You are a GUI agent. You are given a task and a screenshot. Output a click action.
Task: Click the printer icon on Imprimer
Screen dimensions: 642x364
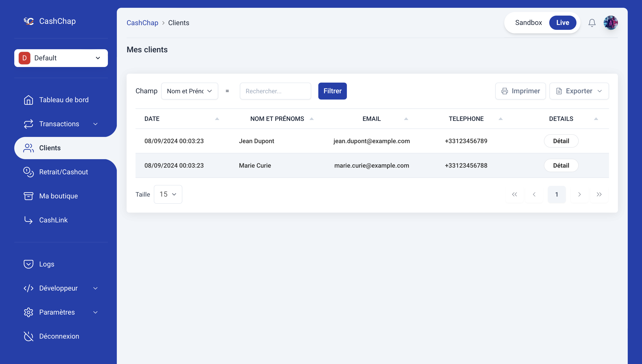[x=505, y=91]
